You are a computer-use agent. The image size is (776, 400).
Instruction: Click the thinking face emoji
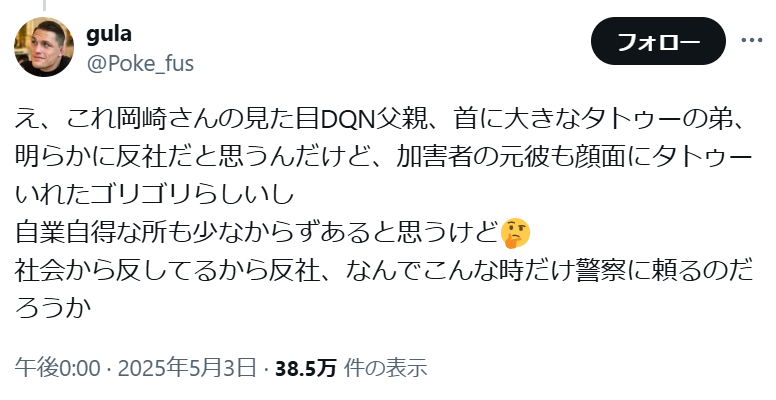pyautogui.click(x=515, y=234)
